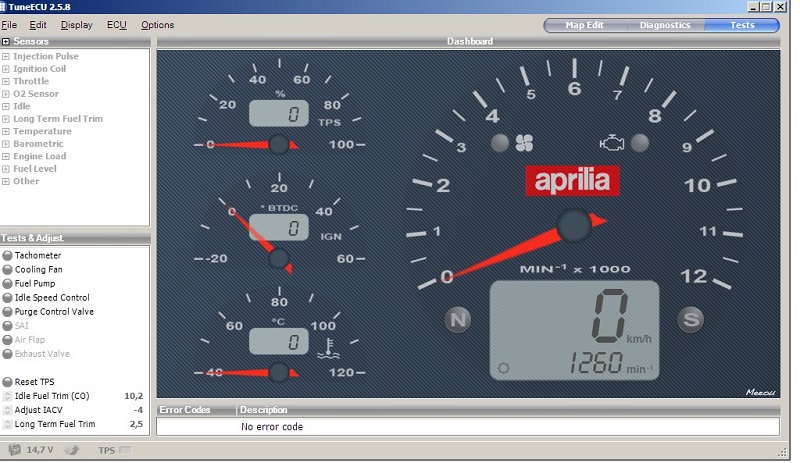Click the Tests & Adjust panel header
Screen dimensions: 800x463
click(75, 238)
